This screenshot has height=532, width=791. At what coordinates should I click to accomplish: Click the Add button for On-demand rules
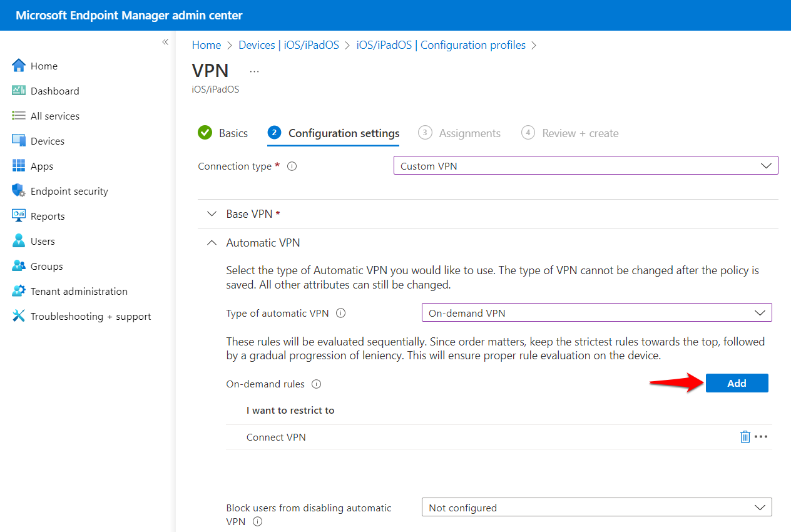click(737, 382)
